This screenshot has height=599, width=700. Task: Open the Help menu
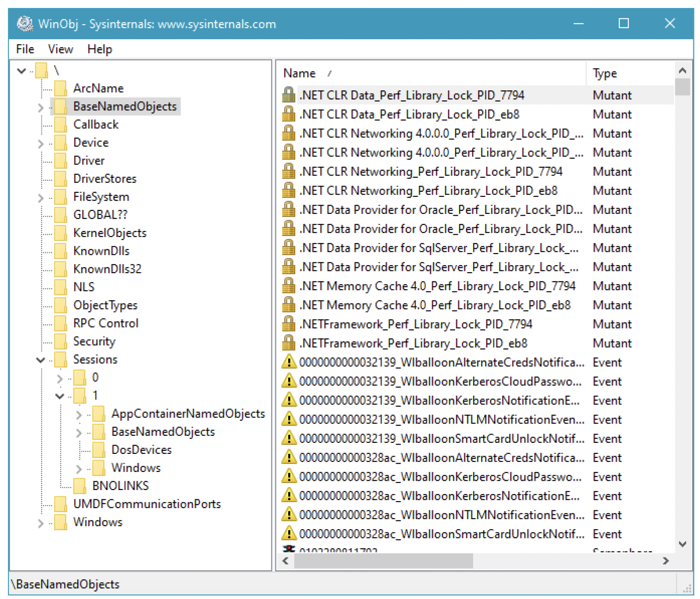pos(100,49)
